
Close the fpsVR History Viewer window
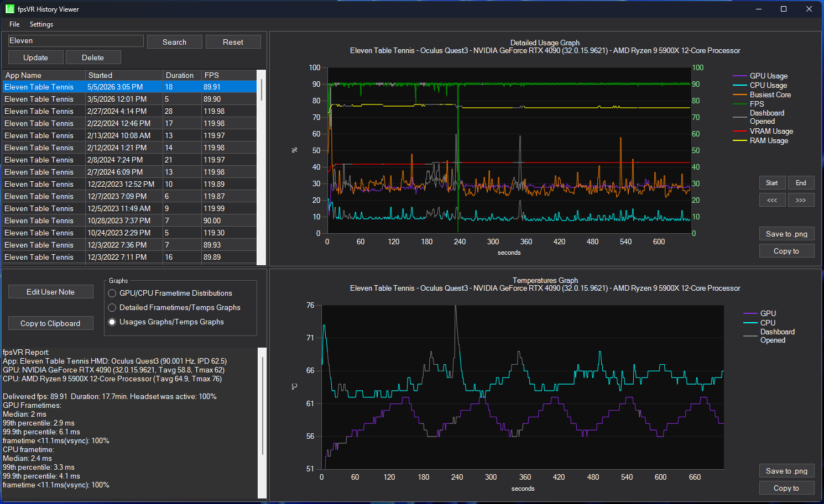(x=809, y=9)
